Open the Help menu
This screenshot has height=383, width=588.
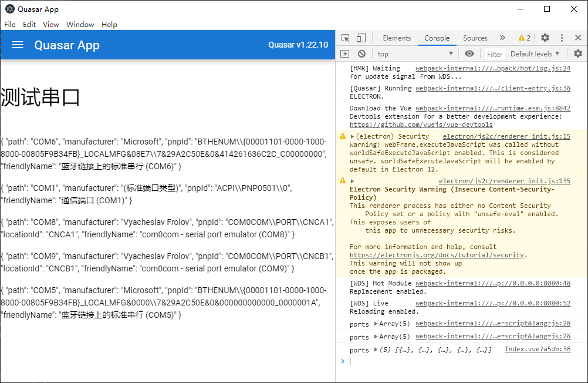coord(110,25)
